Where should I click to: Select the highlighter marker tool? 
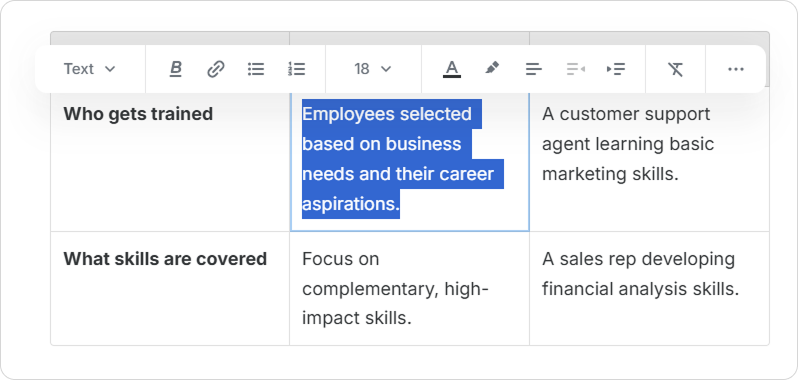tap(492, 69)
